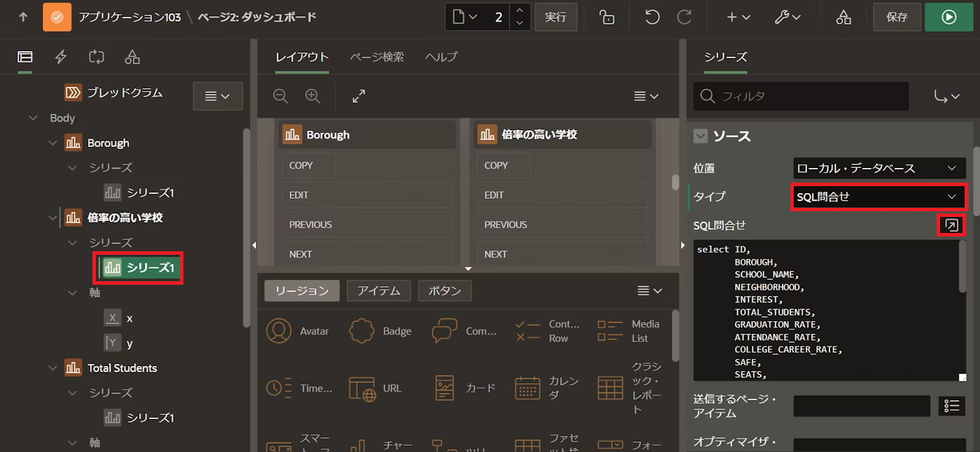Open the orange application icon

tap(57, 17)
